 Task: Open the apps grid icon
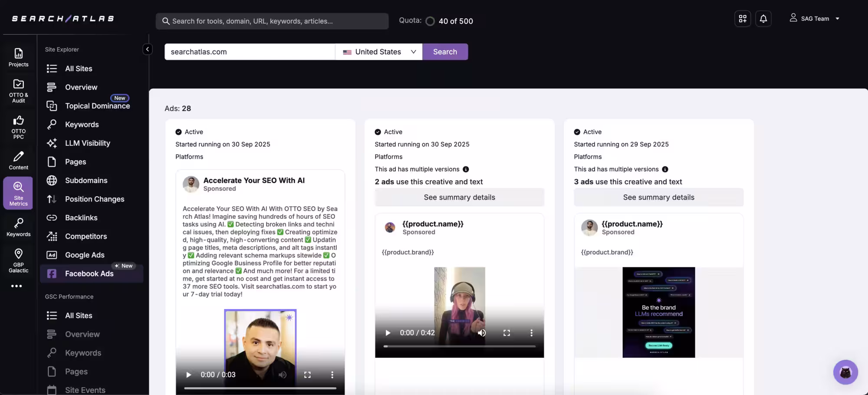743,19
